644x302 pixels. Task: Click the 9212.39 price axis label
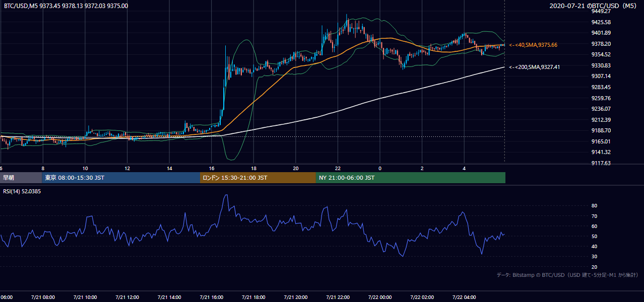601,120
